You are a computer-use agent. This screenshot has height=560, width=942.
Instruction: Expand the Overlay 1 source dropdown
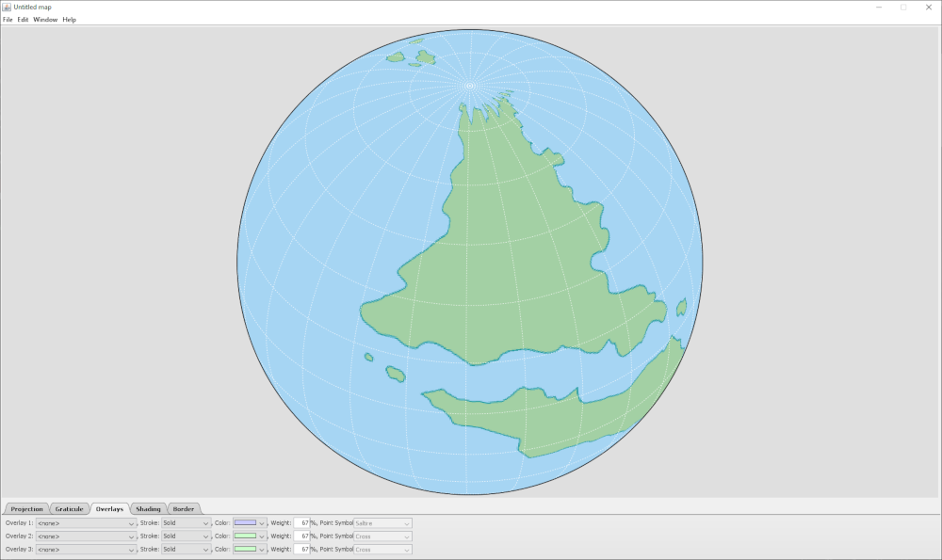coord(86,523)
